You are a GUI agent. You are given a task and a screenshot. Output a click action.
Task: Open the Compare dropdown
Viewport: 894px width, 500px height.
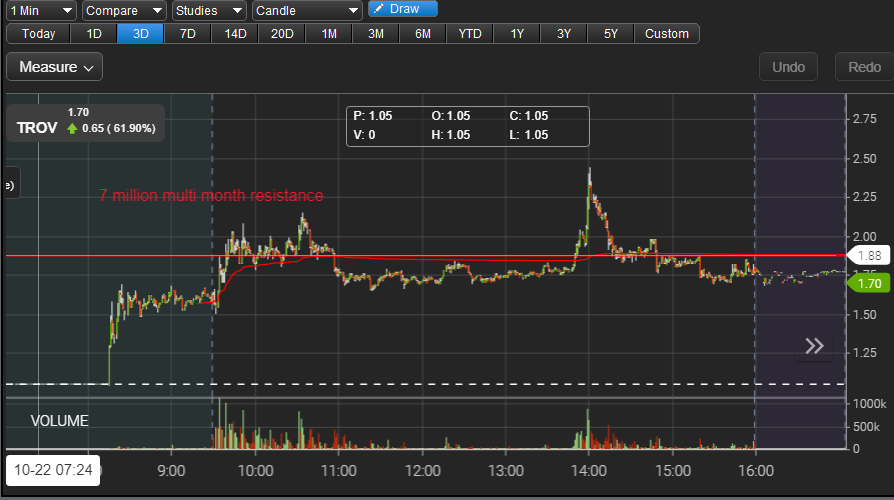pos(124,10)
